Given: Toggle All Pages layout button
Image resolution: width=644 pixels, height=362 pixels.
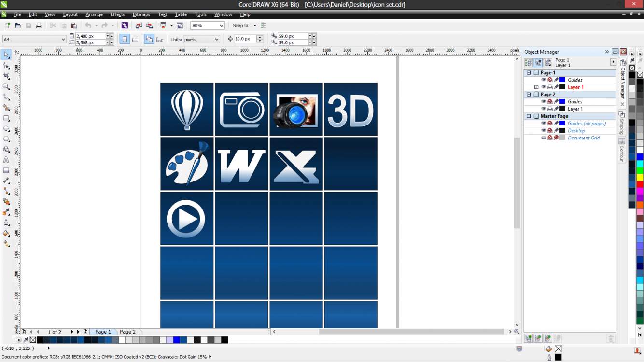Looking at the screenshot, I should 149,39.
